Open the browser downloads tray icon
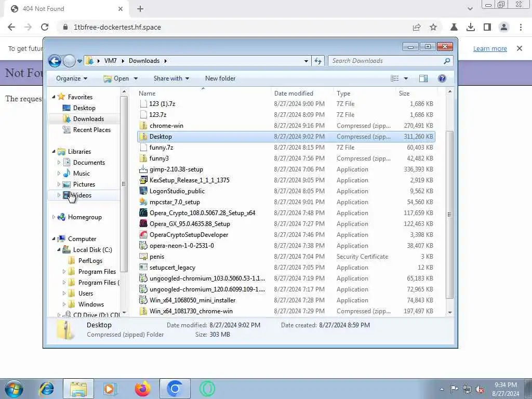The image size is (532, 399). pos(471,27)
